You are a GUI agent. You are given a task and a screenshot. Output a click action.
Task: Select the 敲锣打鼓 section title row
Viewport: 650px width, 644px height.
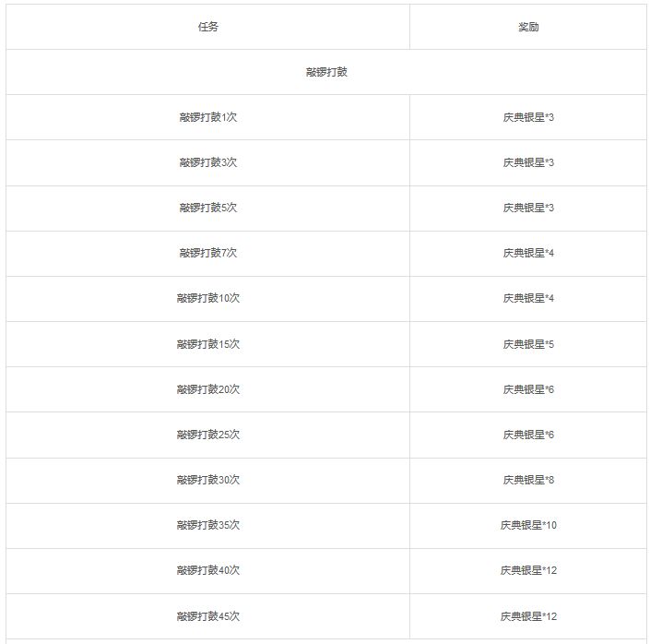[x=326, y=72]
